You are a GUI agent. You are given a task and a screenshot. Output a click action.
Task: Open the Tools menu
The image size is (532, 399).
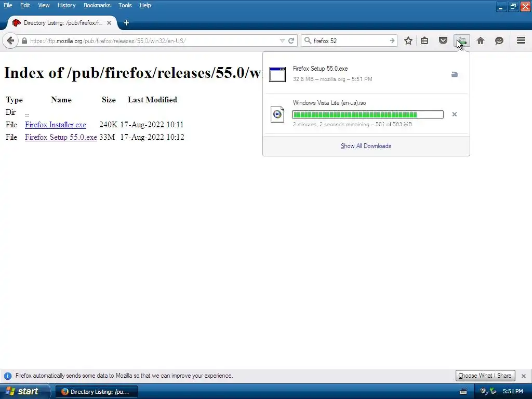(x=125, y=5)
